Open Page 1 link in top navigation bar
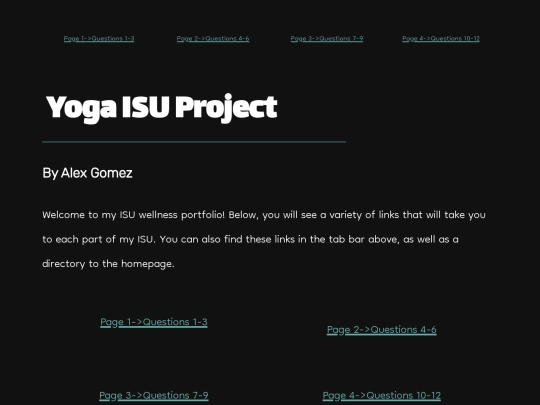Viewport: 540px width, 405px height. pos(99,39)
